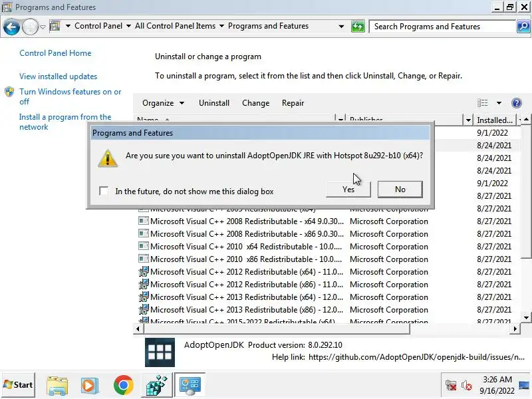Click the search magnifier icon
The width and height of the screenshot is (532, 399).
[x=523, y=27]
